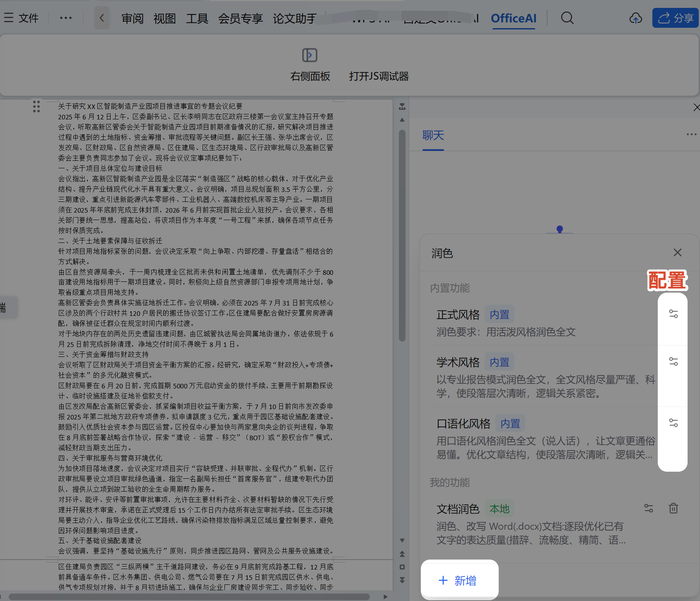Click the 新增 add button
Image resolution: width=700 pixels, height=601 pixels.
pos(459,580)
